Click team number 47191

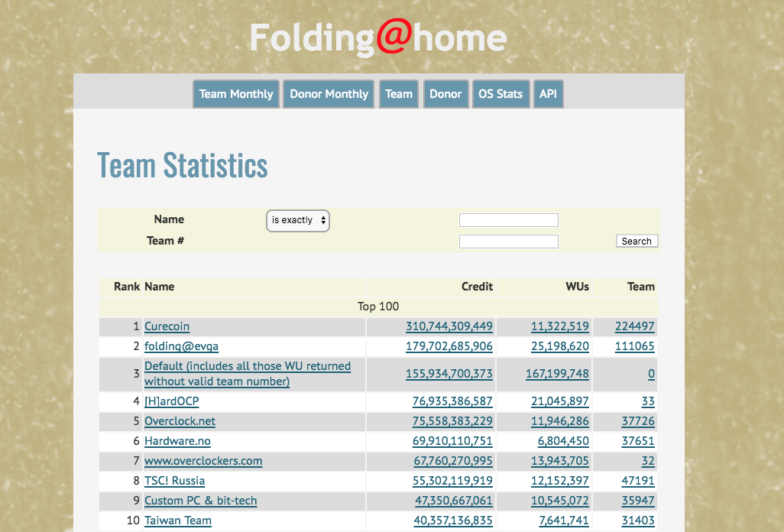click(x=638, y=481)
